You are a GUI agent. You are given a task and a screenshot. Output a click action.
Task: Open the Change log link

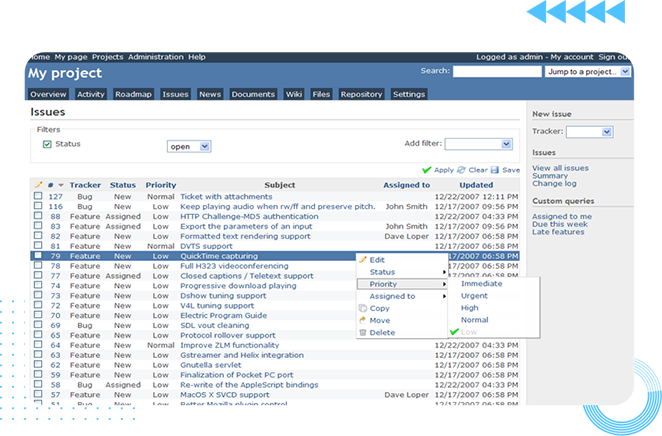click(554, 184)
